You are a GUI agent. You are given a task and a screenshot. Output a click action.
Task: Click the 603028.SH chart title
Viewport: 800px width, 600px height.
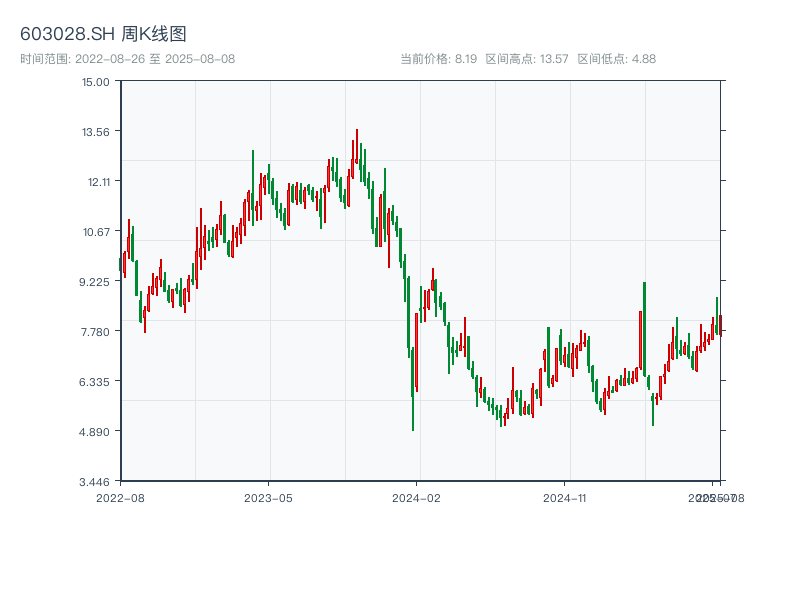[103, 35]
